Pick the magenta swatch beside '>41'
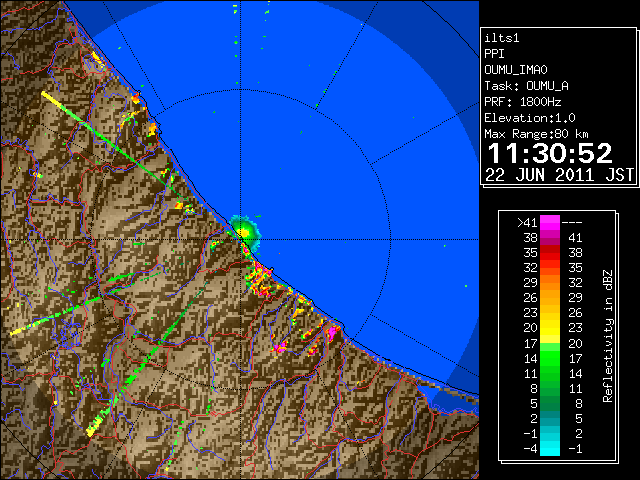Screen dimensions: 640x480 click(550, 223)
